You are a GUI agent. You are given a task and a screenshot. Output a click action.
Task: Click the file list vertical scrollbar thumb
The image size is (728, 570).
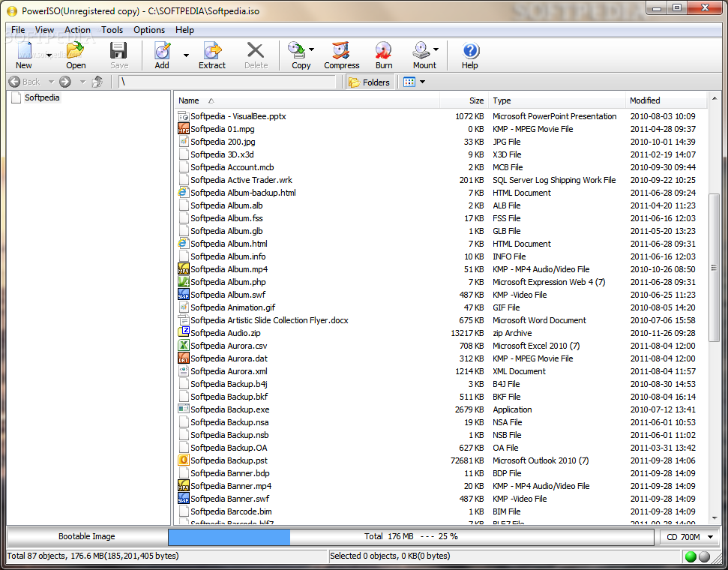(x=714, y=268)
